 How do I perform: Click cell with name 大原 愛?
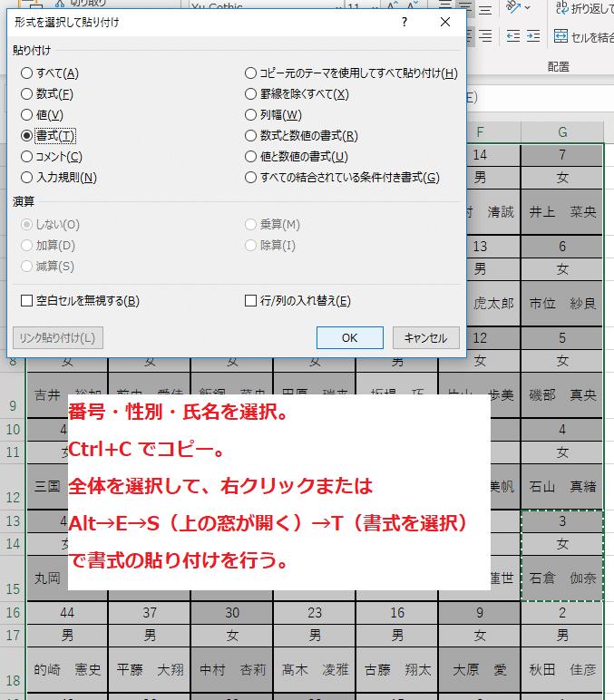[x=480, y=670]
